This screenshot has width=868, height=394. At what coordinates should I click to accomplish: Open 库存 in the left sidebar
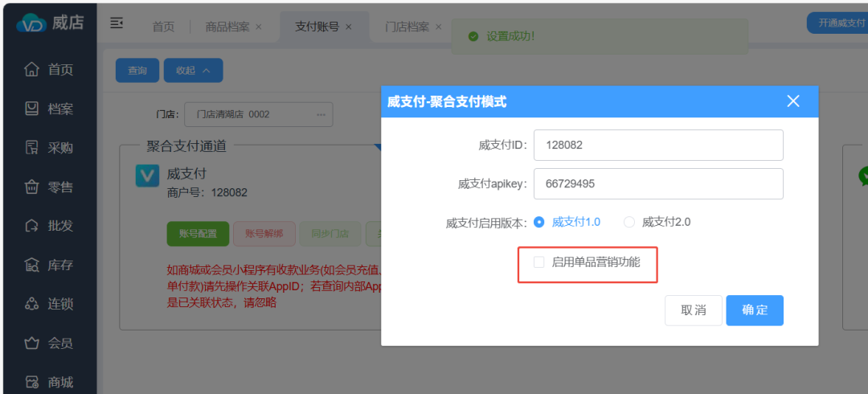(49, 265)
